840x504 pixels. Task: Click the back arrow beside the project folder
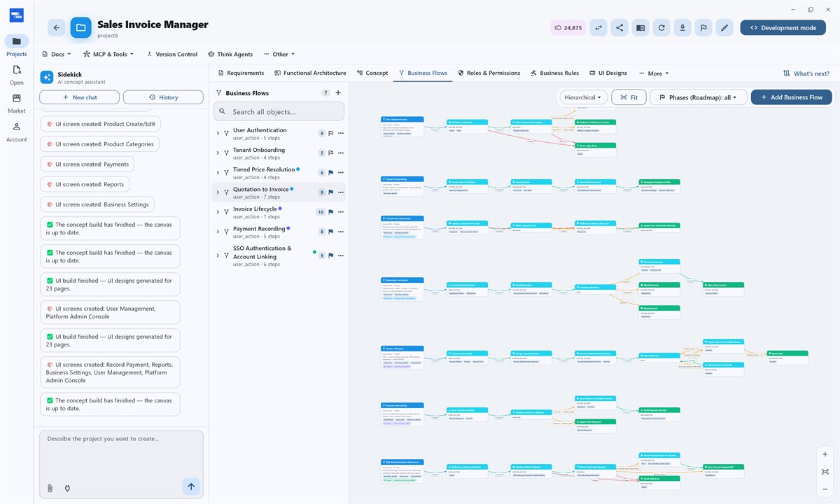(x=57, y=28)
